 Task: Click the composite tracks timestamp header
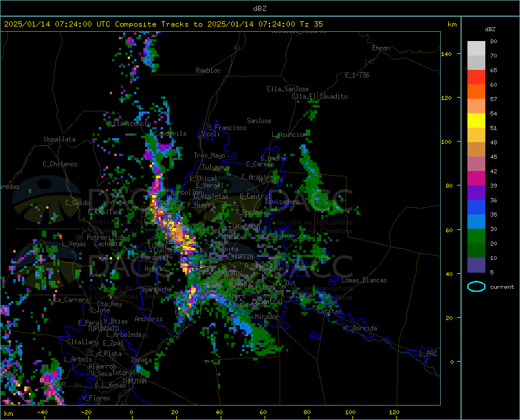point(163,24)
